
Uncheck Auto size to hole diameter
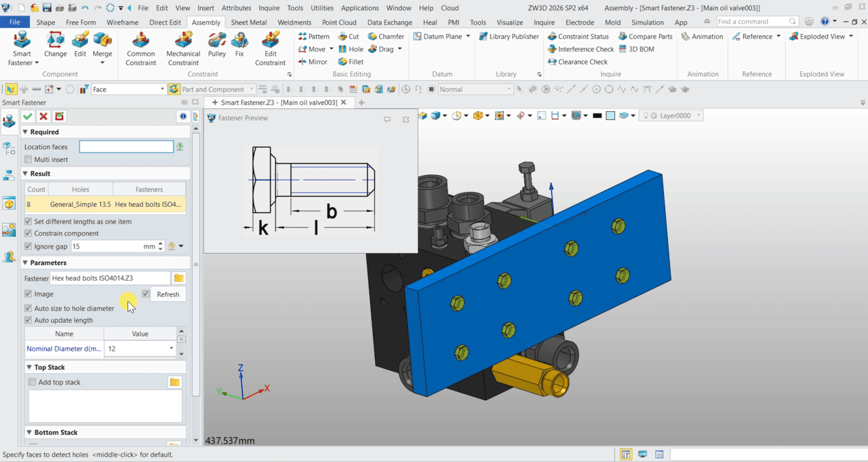click(28, 308)
